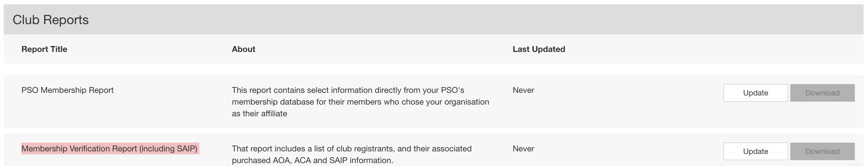Download the Membership Verification Report

(822, 151)
